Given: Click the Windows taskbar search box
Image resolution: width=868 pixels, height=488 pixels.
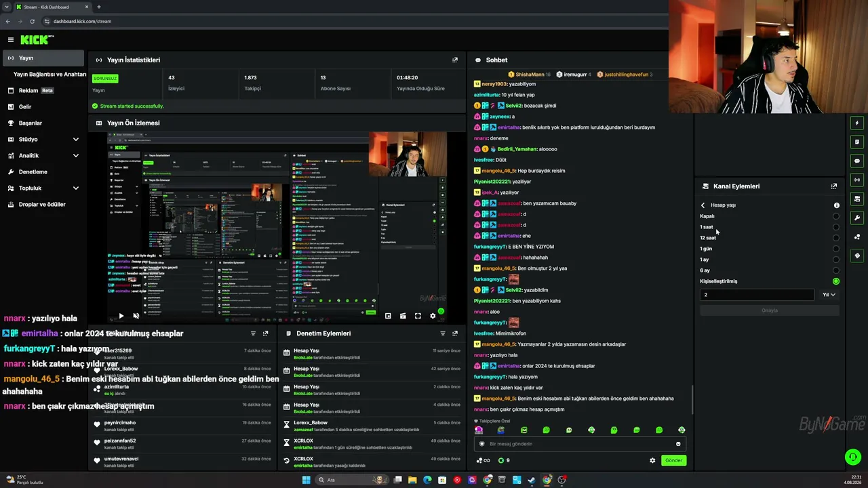Looking at the screenshot, I should click(x=351, y=480).
